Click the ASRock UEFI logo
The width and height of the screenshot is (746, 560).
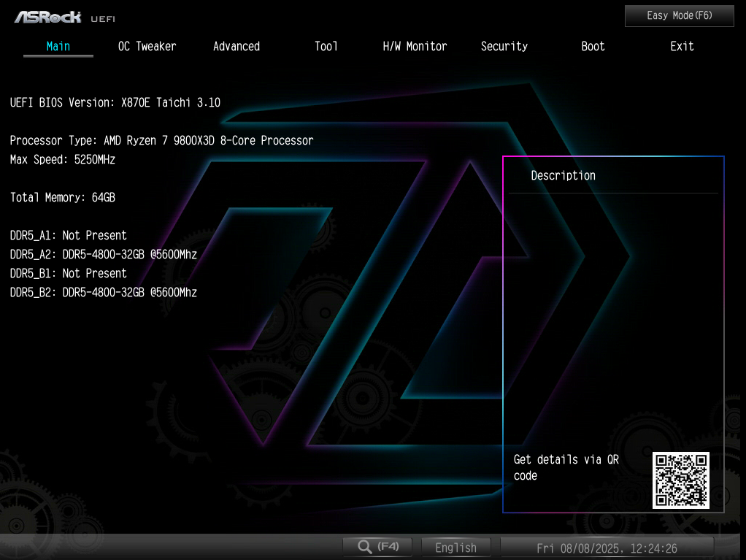click(x=65, y=18)
